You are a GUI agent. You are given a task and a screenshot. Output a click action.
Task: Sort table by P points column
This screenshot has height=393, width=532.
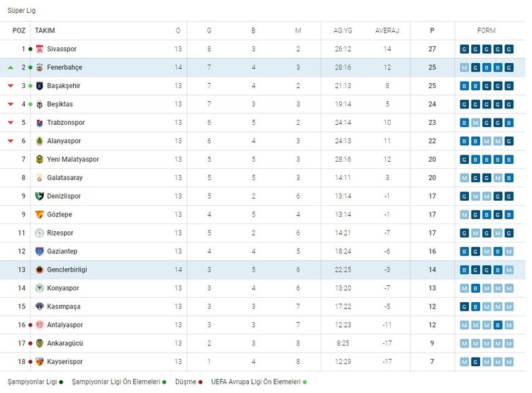(432, 31)
